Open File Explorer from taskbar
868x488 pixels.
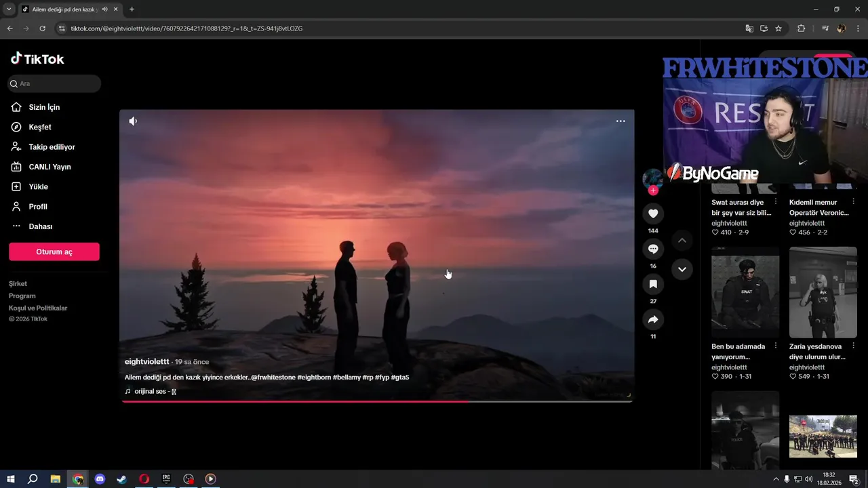(56, 479)
